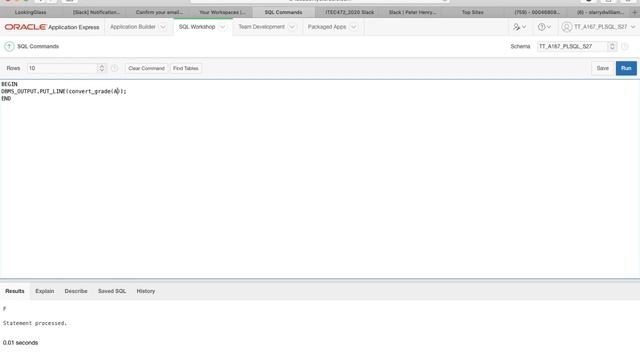Switch to the Describe tab
The image size is (640, 360).
76,291
